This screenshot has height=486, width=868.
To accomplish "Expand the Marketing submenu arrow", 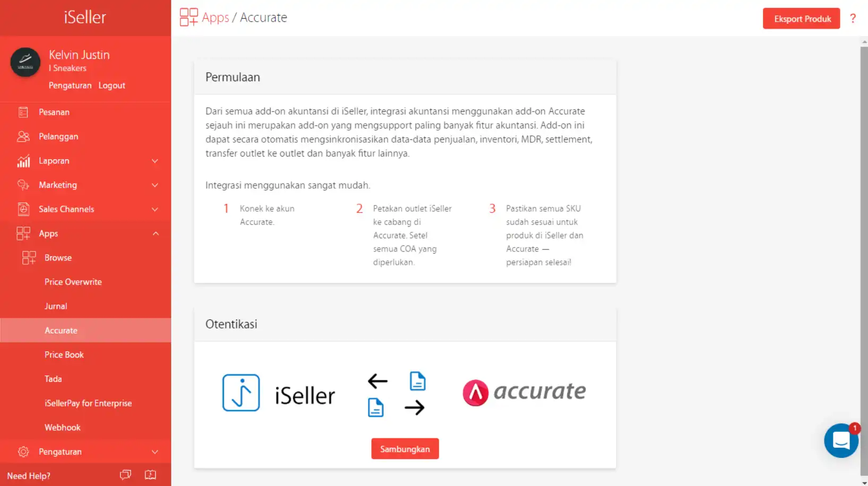I will 155,185.
